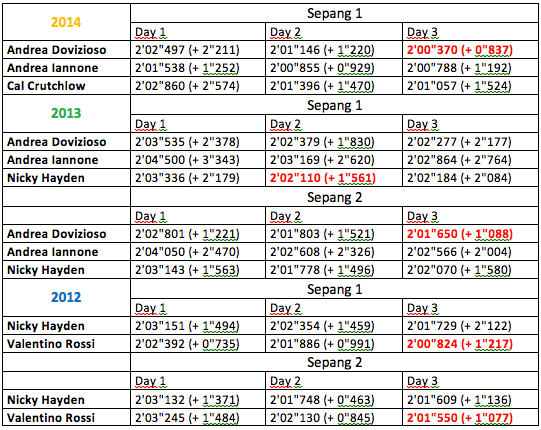Click the blue 2012 year cell
Screen dimensions: 541x430
tap(66, 297)
